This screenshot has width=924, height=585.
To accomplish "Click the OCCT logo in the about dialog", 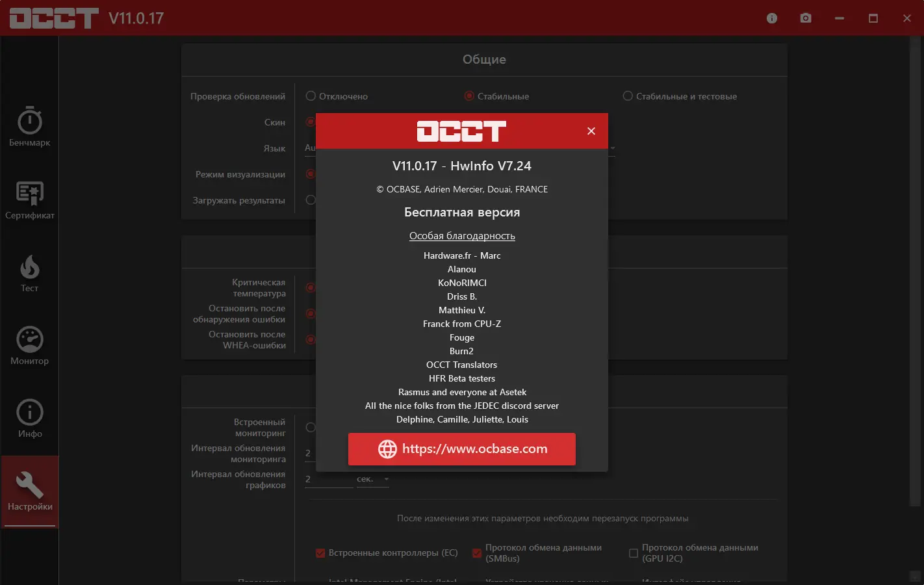I will click(x=461, y=131).
